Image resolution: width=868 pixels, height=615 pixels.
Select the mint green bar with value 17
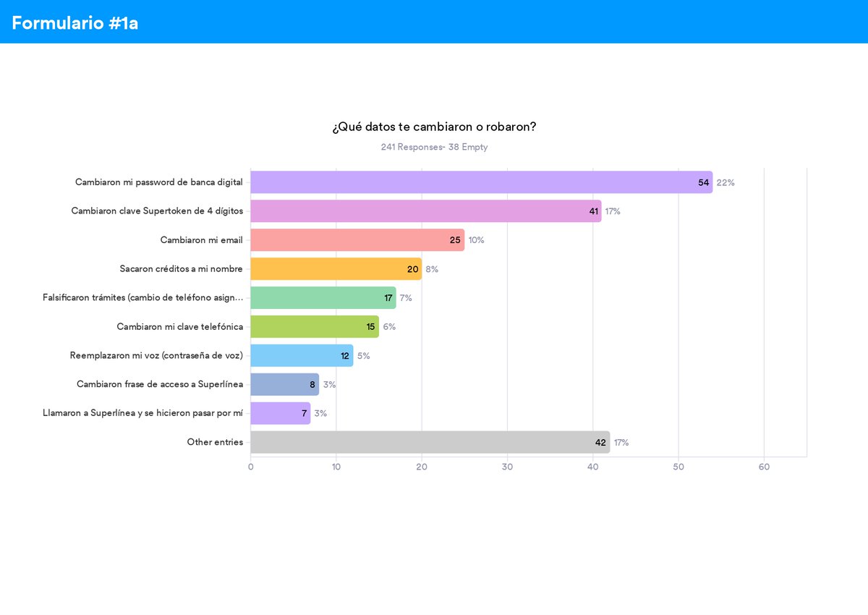tap(323, 298)
